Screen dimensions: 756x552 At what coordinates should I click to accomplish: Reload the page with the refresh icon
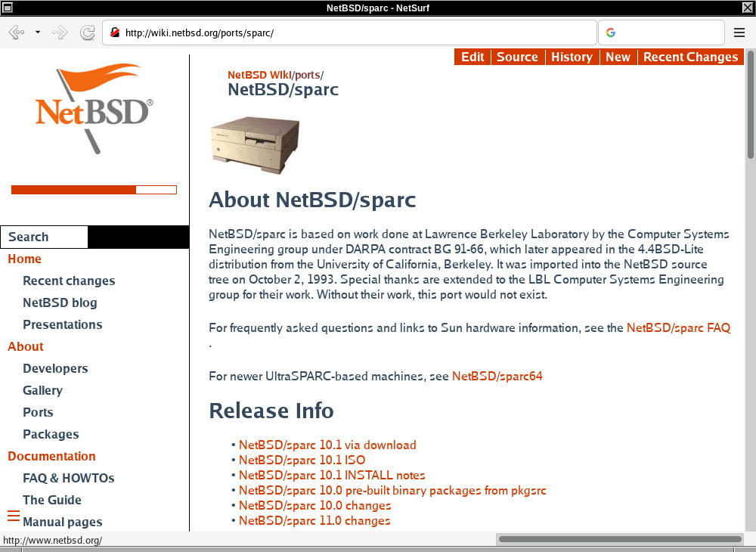point(87,33)
